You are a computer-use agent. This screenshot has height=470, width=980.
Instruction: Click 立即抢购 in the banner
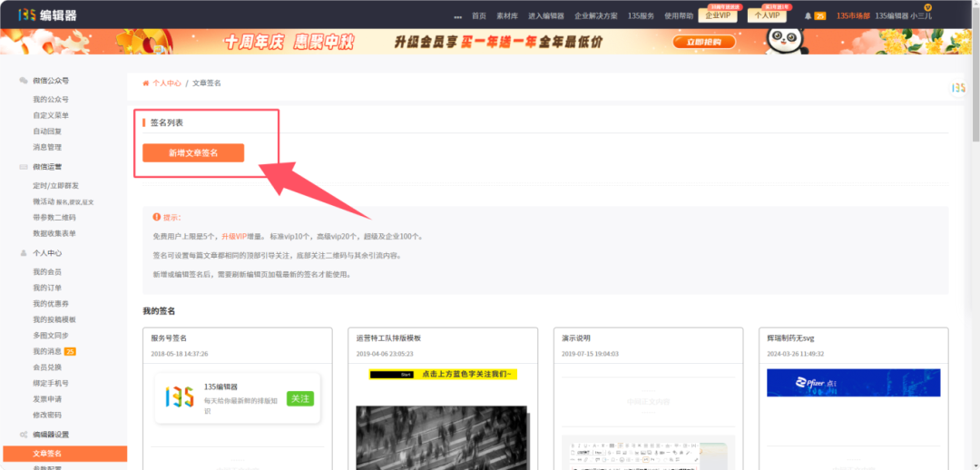click(x=704, y=43)
